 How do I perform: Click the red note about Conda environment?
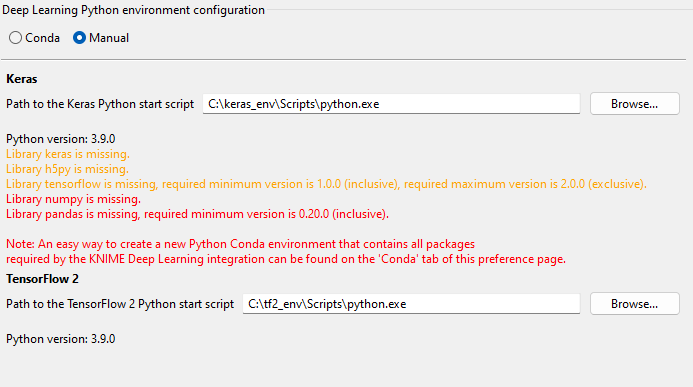tap(286, 252)
